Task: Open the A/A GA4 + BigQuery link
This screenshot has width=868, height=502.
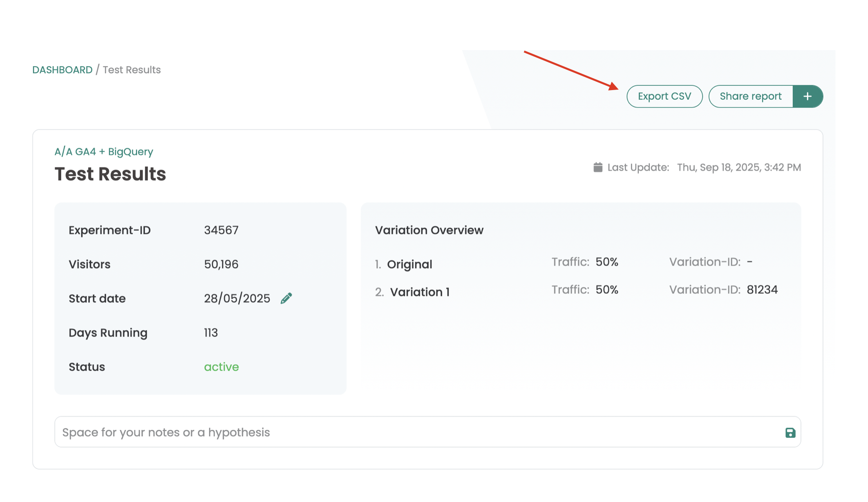Action: [x=104, y=152]
